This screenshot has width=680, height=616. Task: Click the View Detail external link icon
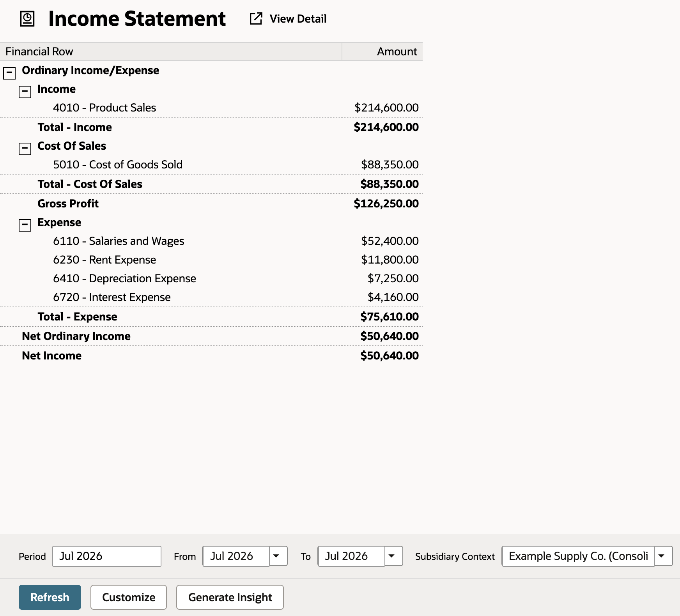click(x=256, y=18)
